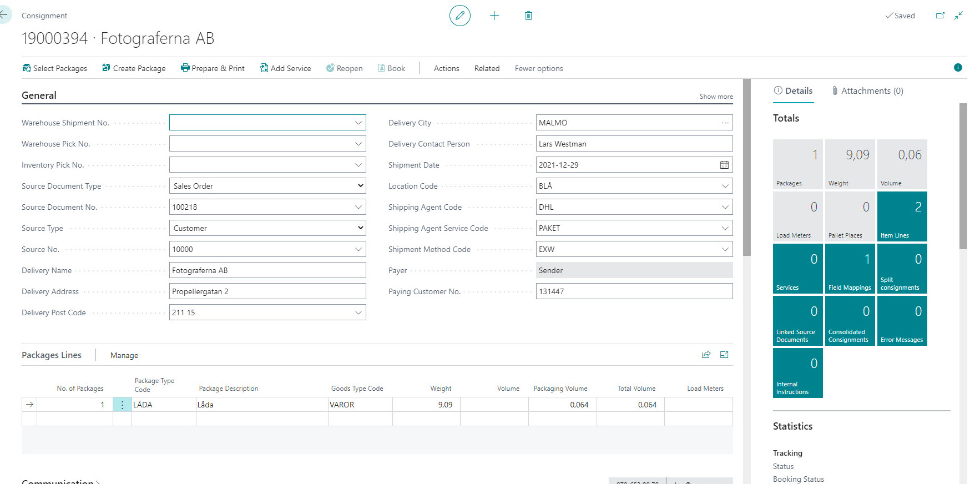Switch to the Details tab
This screenshot has width=980, height=484.
pos(793,91)
